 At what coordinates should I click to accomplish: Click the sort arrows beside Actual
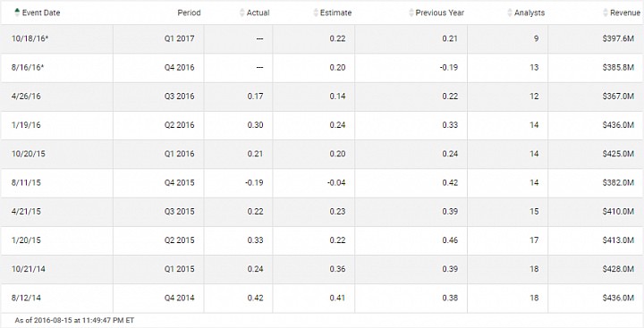point(241,13)
